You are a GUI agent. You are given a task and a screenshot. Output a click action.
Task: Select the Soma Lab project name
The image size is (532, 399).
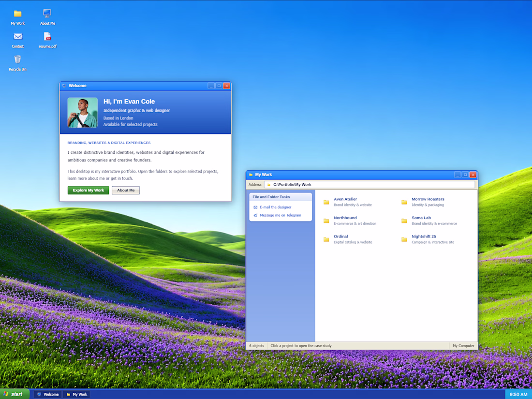point(421,218)
